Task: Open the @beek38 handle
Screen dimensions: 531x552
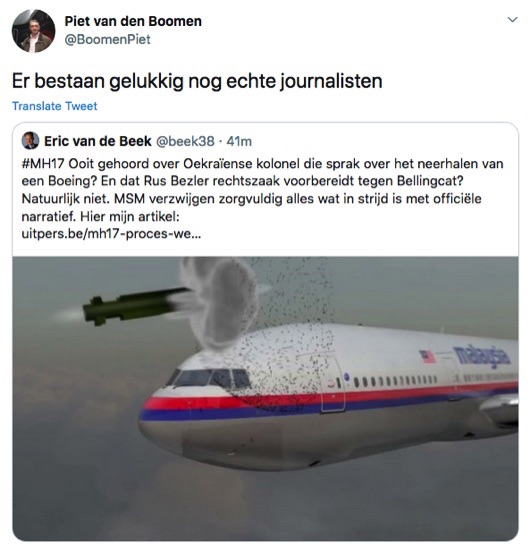Action: point(185,141)
